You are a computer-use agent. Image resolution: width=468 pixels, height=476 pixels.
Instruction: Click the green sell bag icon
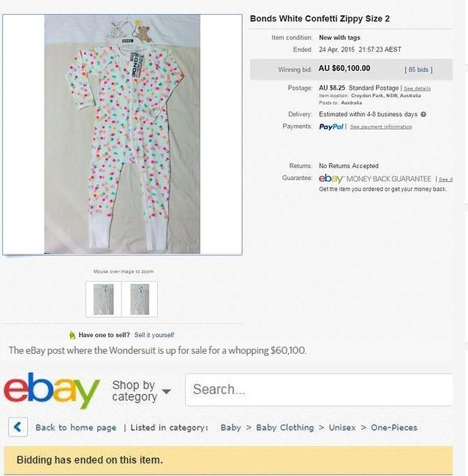click(72, 335)
